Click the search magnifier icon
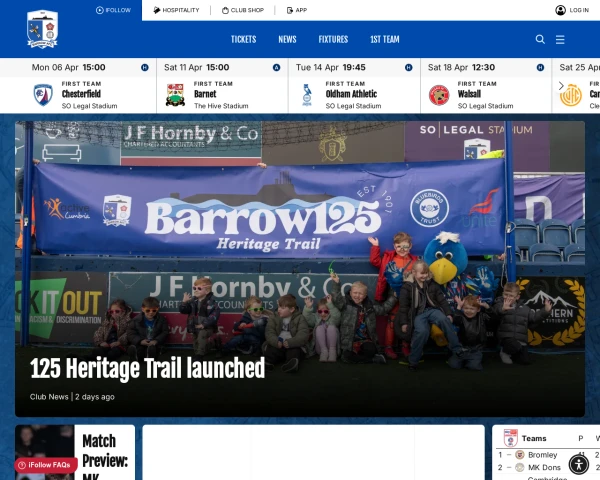The image size is (600, 480). [x=540, y=39]
